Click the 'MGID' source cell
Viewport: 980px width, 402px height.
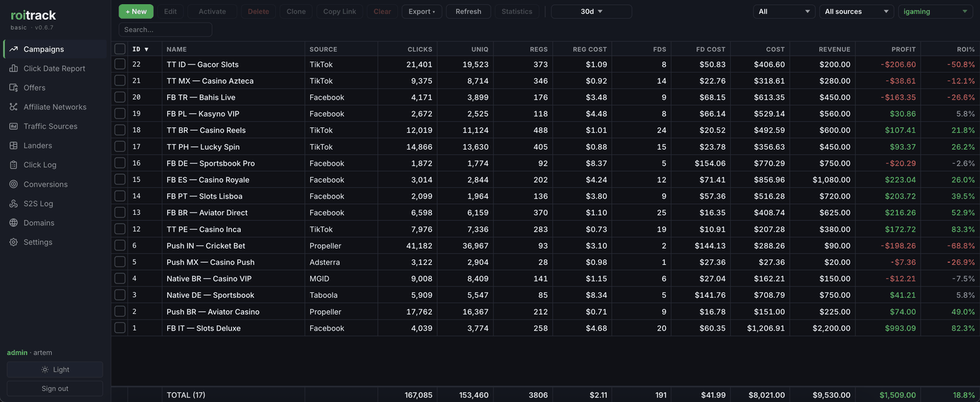pos(319,278)
